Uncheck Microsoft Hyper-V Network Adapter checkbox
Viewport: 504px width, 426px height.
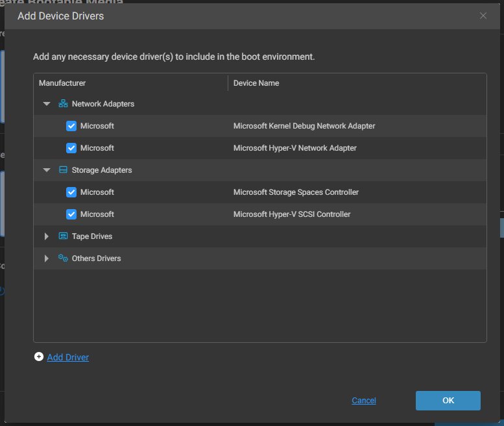coord(71,148)
